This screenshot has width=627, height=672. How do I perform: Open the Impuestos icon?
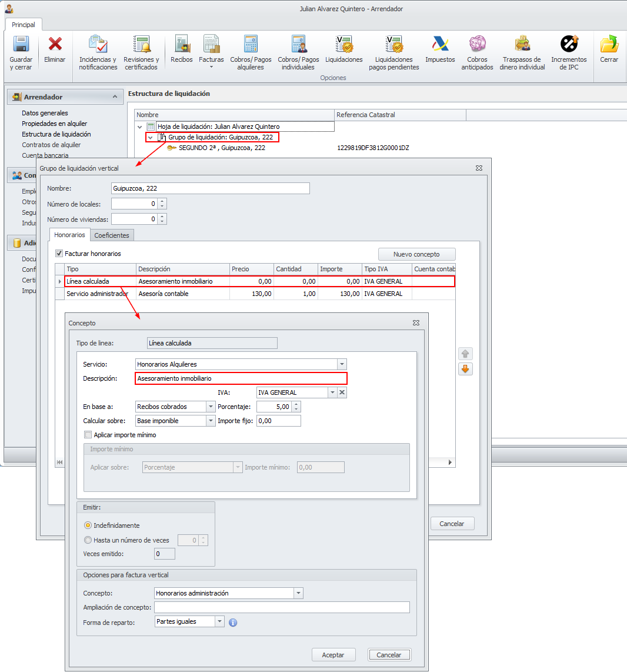point(440,45)
